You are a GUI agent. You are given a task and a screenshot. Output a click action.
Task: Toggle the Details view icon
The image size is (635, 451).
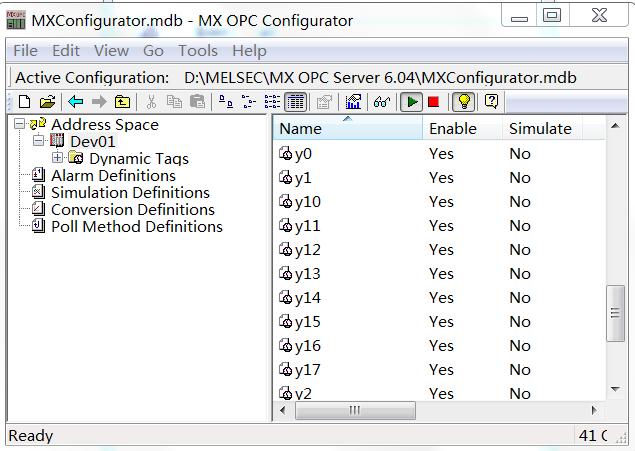[x=296, y=102]
